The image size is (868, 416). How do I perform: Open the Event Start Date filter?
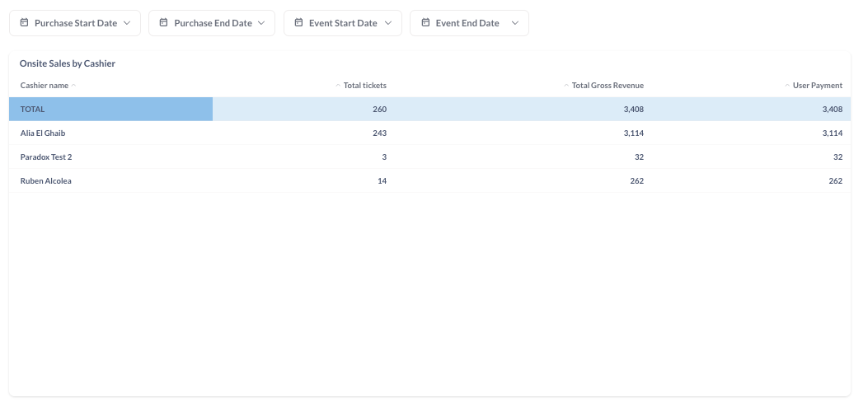pyautogui.click(x=343, y=23)
